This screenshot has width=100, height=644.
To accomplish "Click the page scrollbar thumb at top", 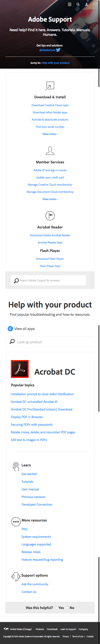I will [x=99, y=43].
